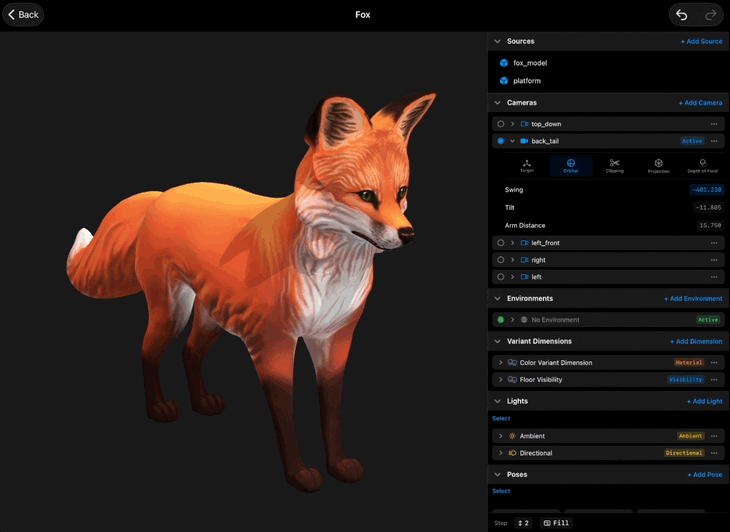Click the undo arrow icon
This screenshot has height=532, width=730.
(682, 15)
